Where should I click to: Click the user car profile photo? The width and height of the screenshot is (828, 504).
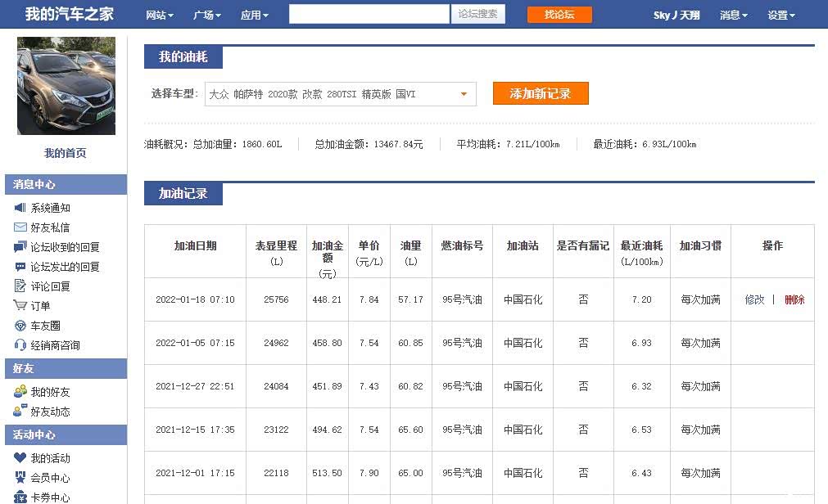click(66, 86)
